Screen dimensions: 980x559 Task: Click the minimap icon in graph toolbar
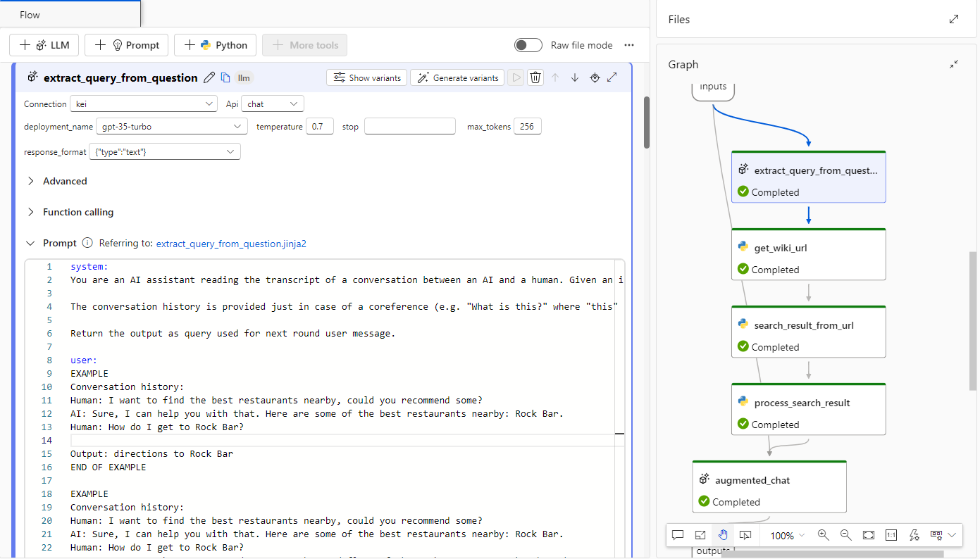(x=700, y=535)
